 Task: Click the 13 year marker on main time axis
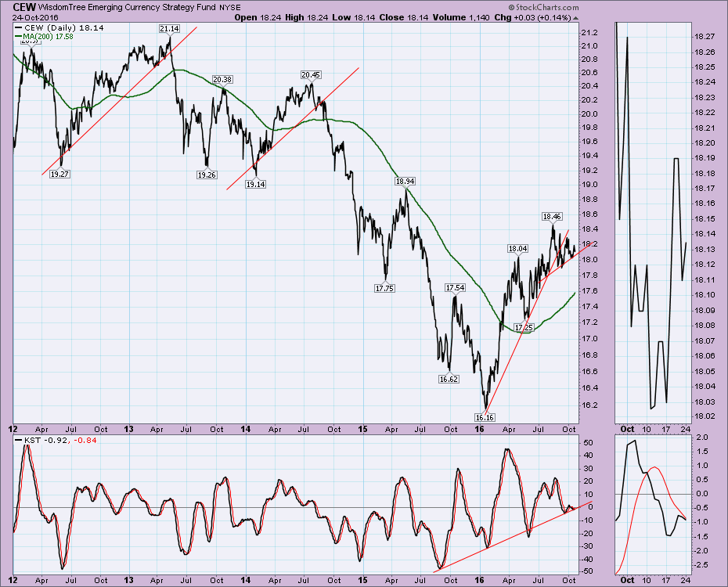tap(128, 429)
